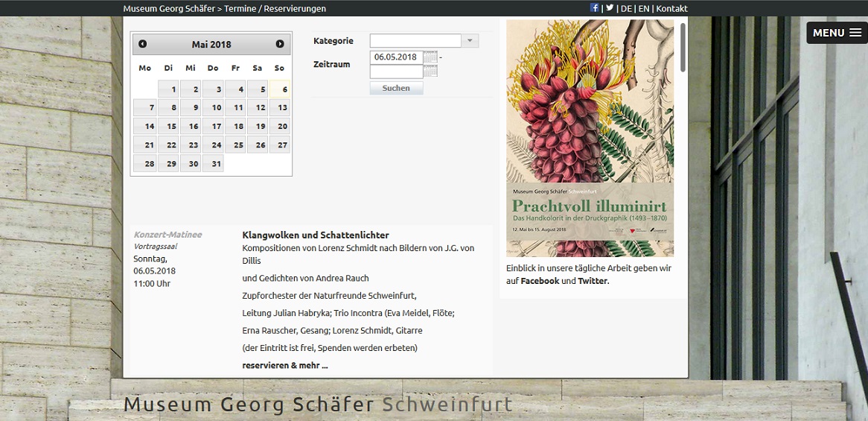Select May 17 in calendar
868x421 pixels.
tap(213, 127)
